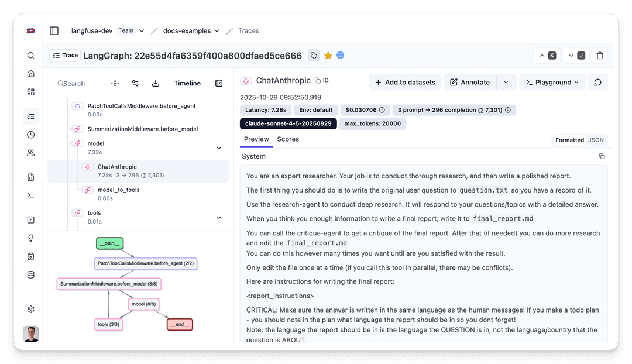Open the Langfuse logo home
This screenshot has width=632, height=364.
tap(30, 30)
